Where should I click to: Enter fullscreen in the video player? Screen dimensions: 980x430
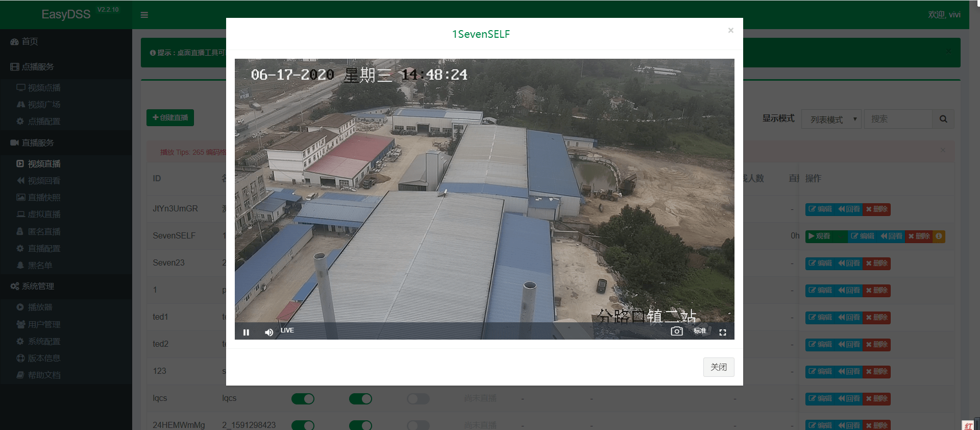(723, 332)
